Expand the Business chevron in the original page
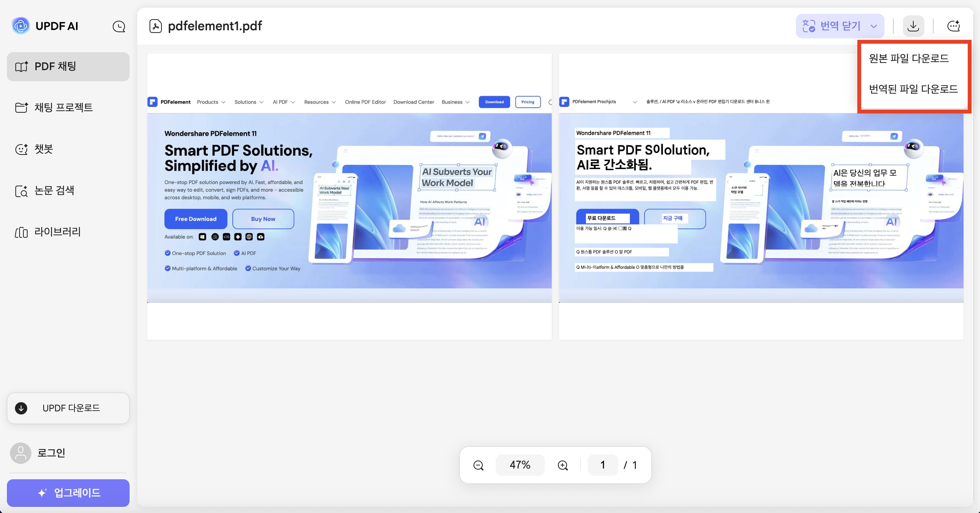 (467, 102)
